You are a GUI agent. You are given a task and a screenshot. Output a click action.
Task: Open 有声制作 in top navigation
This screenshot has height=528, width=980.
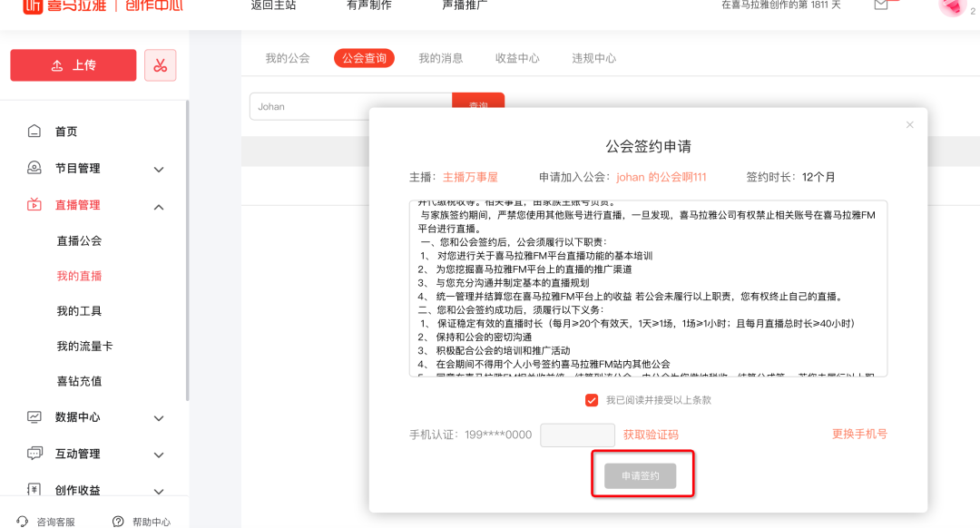point(368,5)
